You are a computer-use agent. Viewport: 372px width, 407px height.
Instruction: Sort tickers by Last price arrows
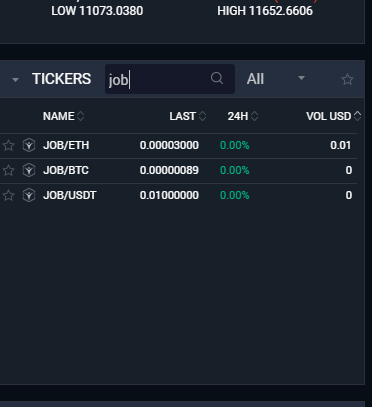tap(202, 116)
